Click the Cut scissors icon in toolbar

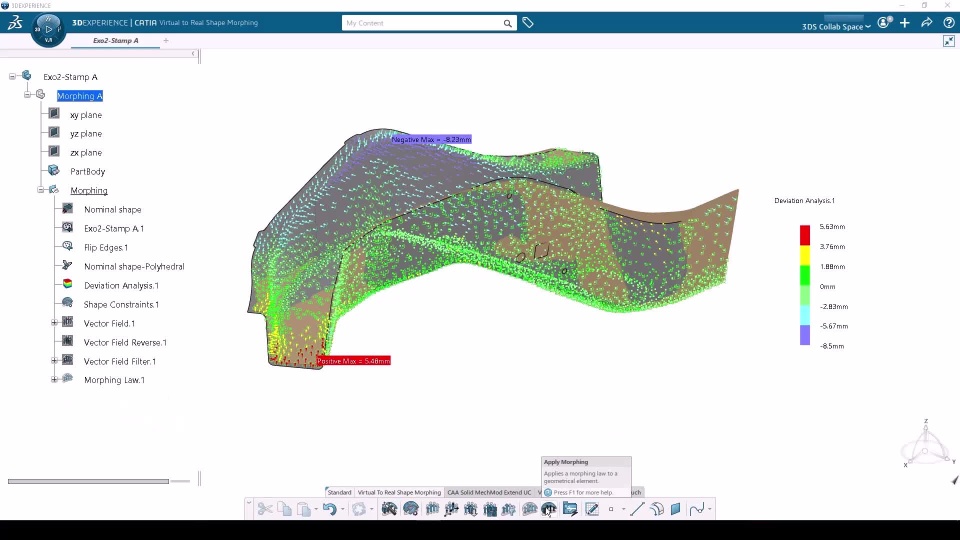coord(264,509)
